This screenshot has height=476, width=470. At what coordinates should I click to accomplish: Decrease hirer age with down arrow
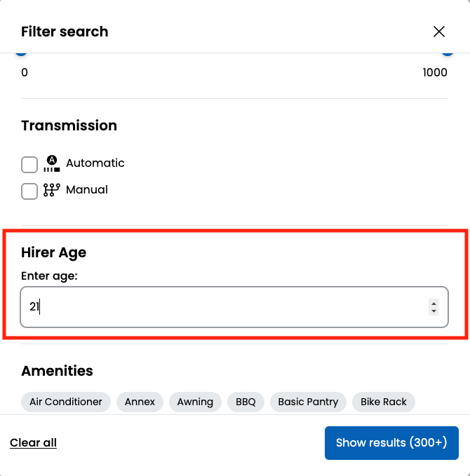click(x=434, y=311)
